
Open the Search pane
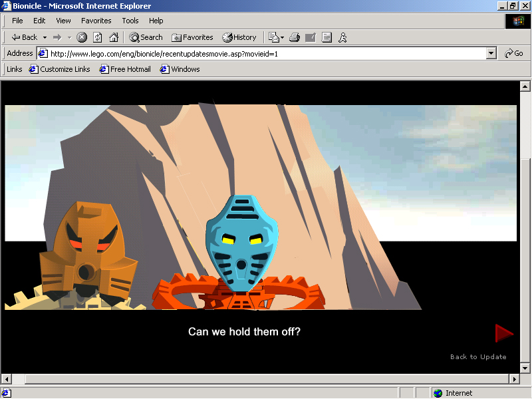pyautogui.click(x=146, y=37)
